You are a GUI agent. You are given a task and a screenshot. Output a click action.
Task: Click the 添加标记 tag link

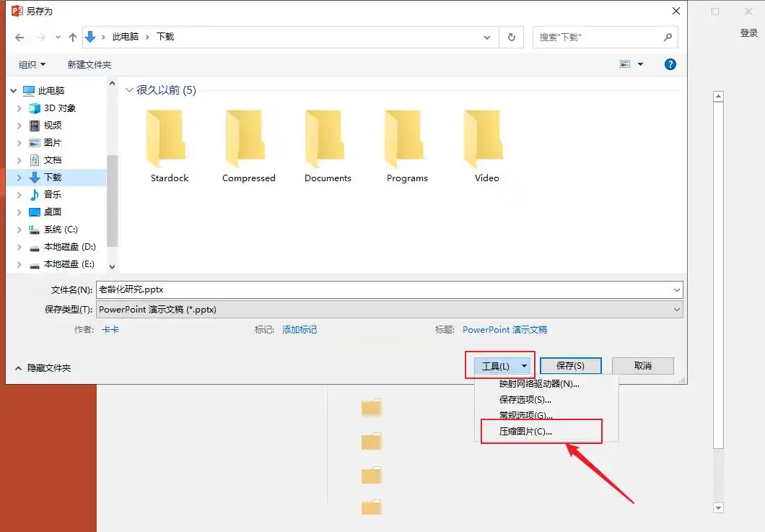click(300, 330)
